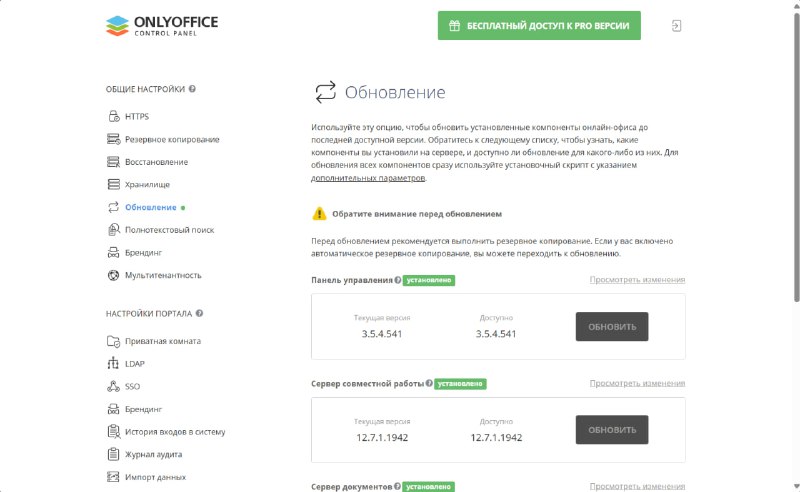Open the Импорт данных page
800x492 pixels.
click(x=155, y=477)
